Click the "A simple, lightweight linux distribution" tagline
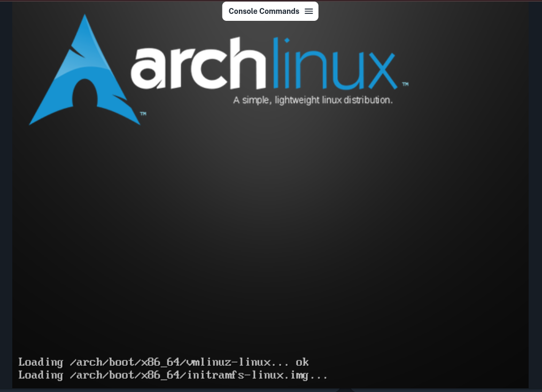542x392 pixels. coord(313,100)
